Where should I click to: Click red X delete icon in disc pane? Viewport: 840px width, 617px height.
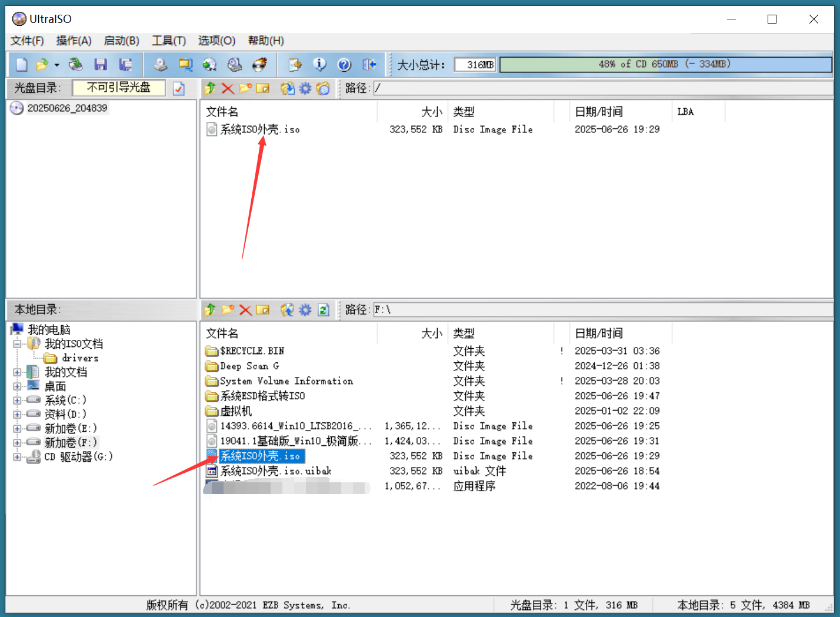click(x=228, y=88)
